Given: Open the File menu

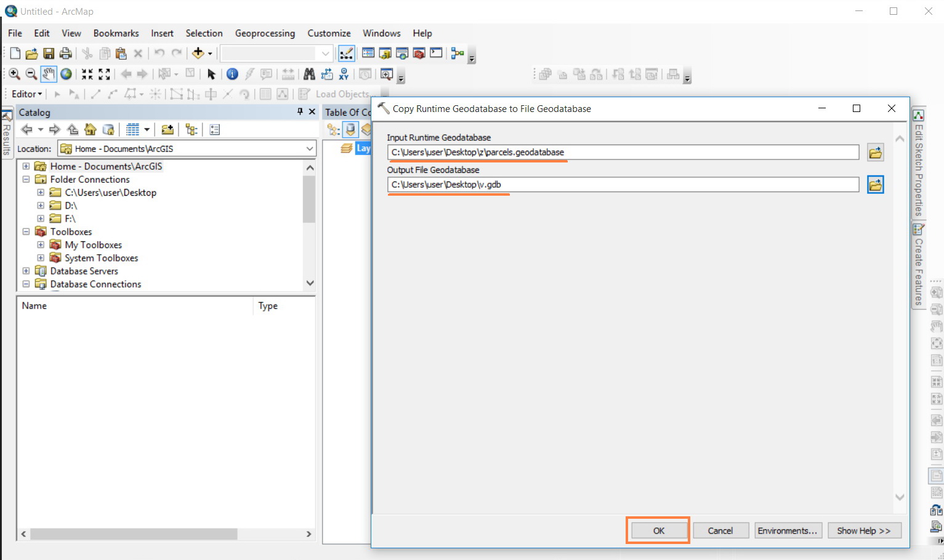Looking at the screenshot, I should [x=15, y=33].
